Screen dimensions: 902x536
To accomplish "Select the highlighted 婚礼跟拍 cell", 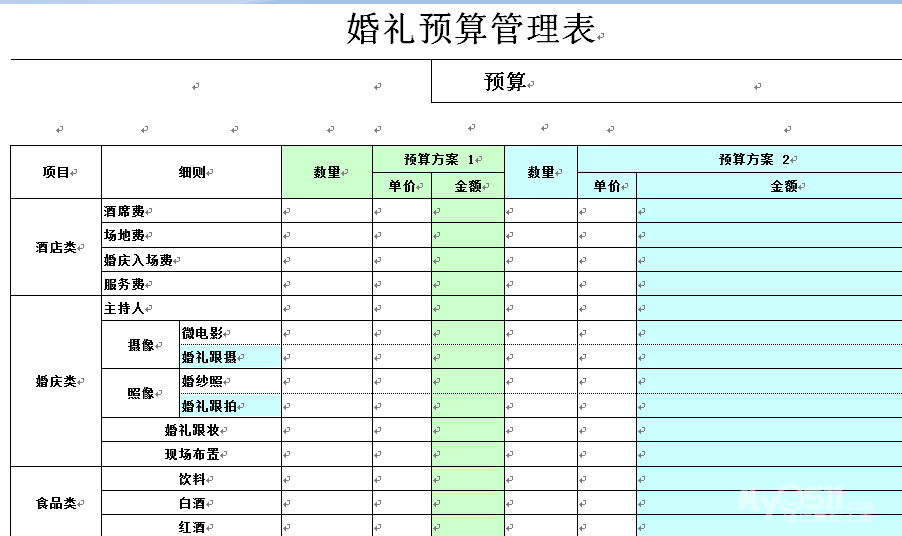I will (x=209, y=406).
